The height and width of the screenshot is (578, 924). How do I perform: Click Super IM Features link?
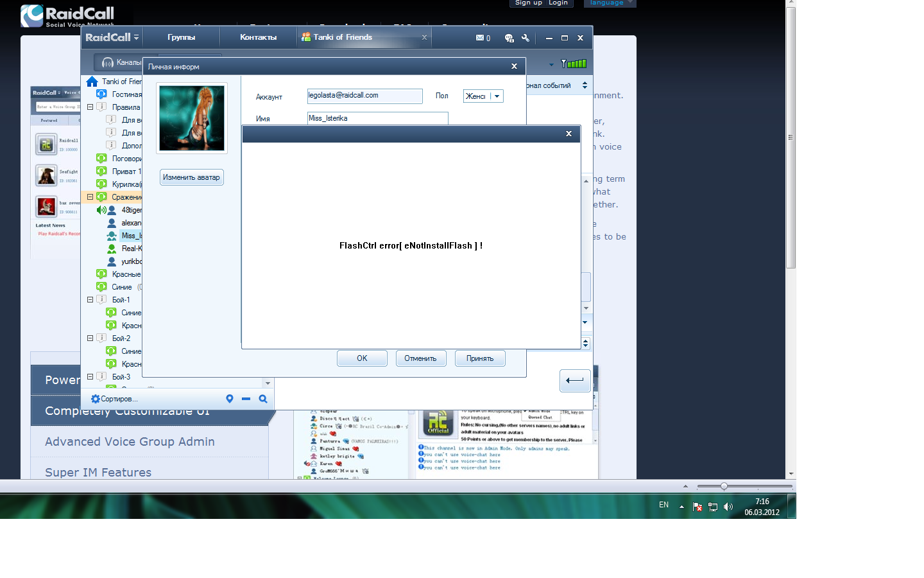[x=98, y=472]
